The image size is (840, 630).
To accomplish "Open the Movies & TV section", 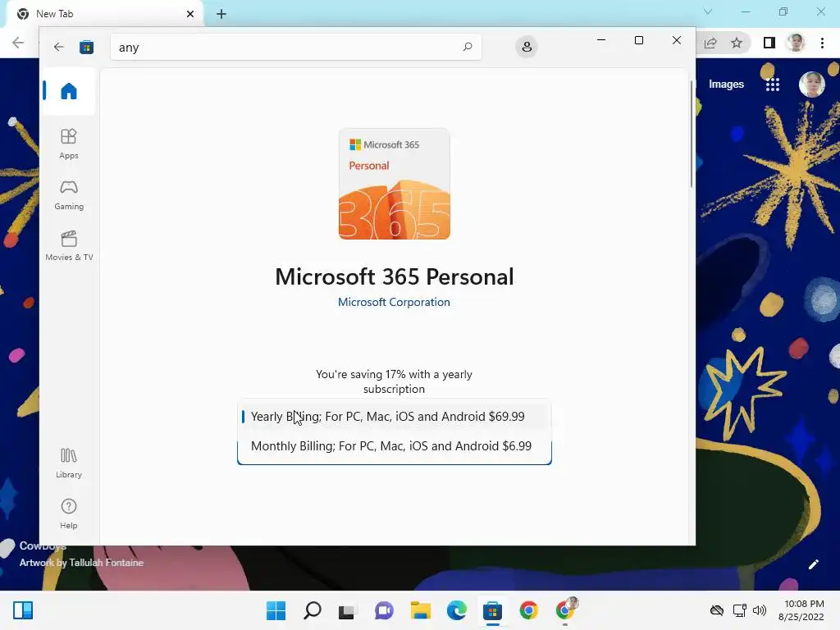I will tap(69, 245).
